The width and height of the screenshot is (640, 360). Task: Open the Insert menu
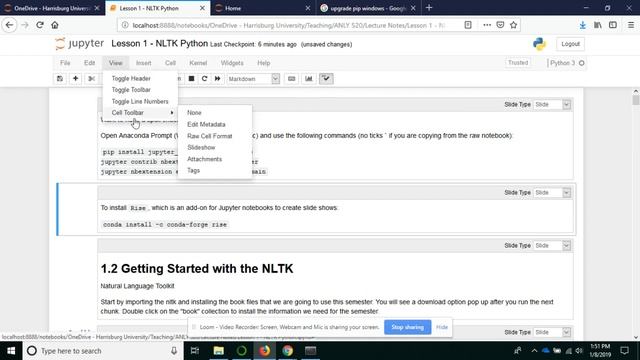pos(143,63)
